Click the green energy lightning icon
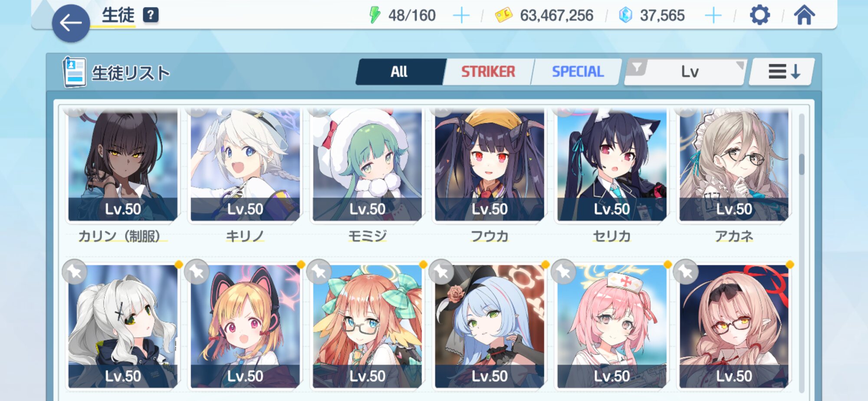Screen dimensions: 868x401 [x=375, y=15]
